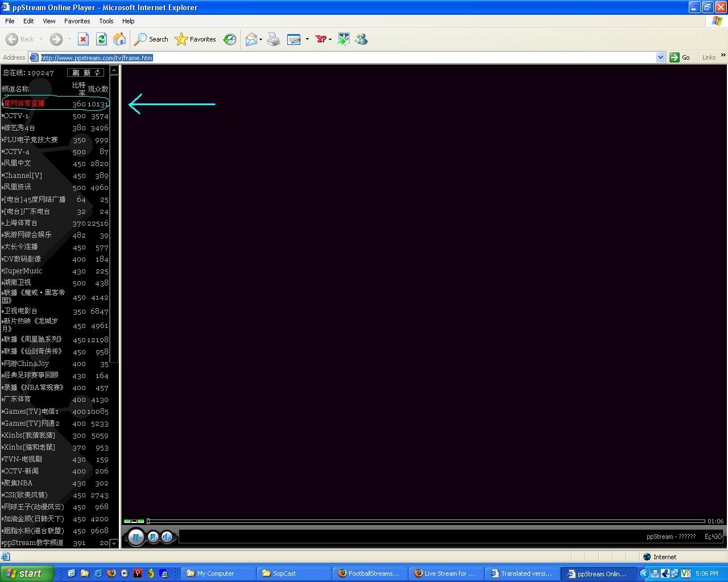The height and width of the screenshot is (582, 728).
Task: Select the 上海体育台 channel
Action: click(x=20, y=223)
